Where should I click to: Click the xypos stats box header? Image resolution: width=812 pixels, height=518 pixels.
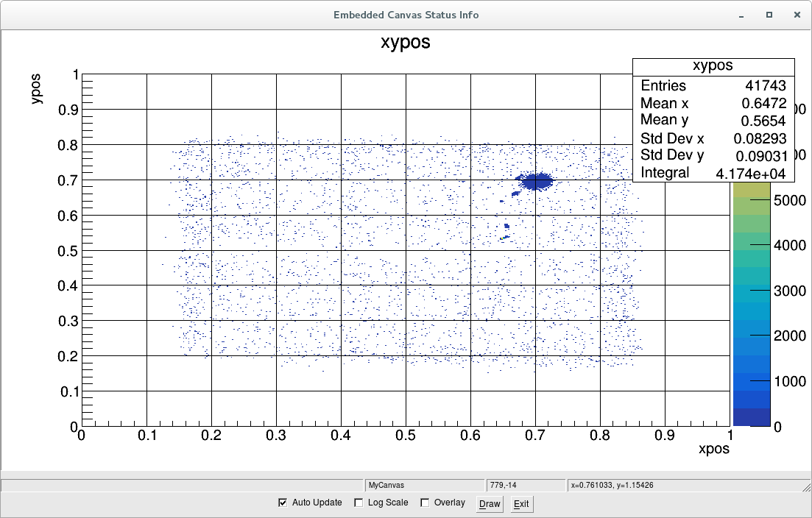click(713, 66)
